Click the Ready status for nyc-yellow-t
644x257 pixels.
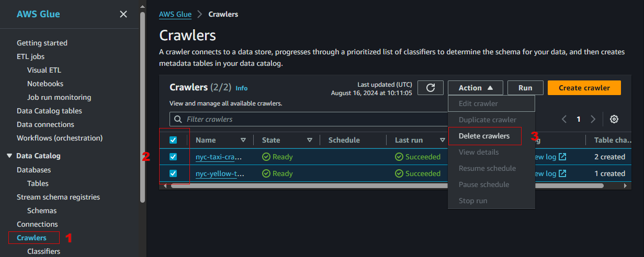pos(277,173)
